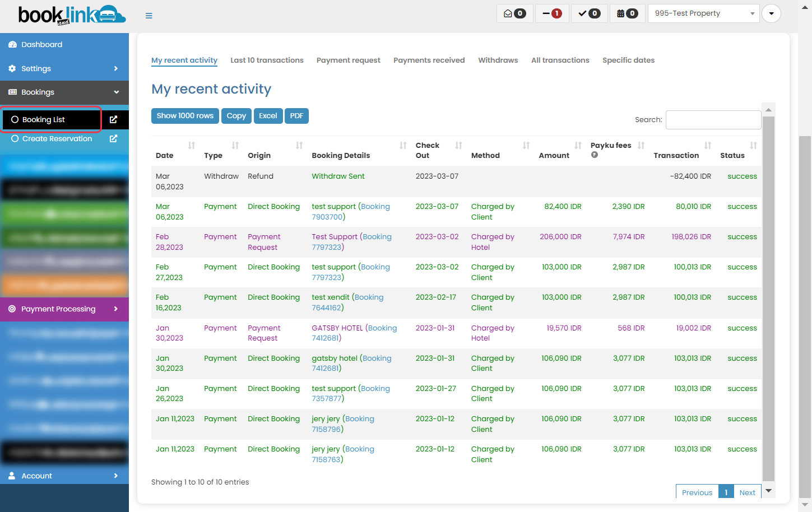The image size is (812, 512).
Task: Open jery jery Booking 7158763 link
Action: click(342, 454)
